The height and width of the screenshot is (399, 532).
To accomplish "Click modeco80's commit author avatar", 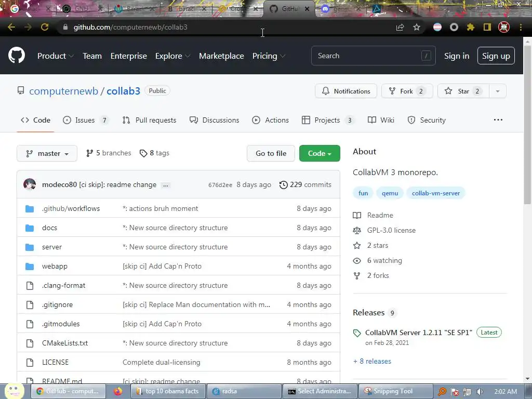I will [30, 184].
